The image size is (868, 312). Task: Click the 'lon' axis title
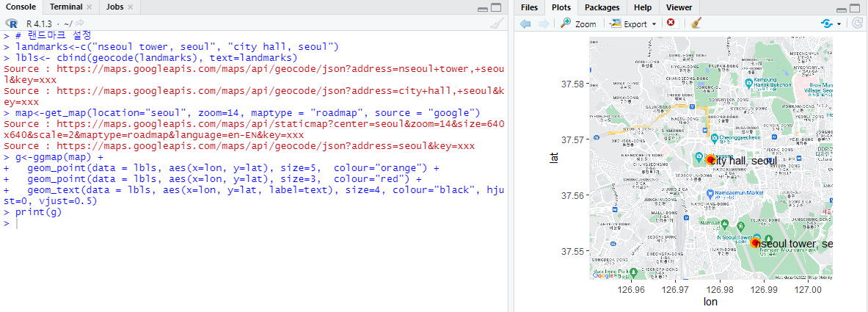pos(710,302)
